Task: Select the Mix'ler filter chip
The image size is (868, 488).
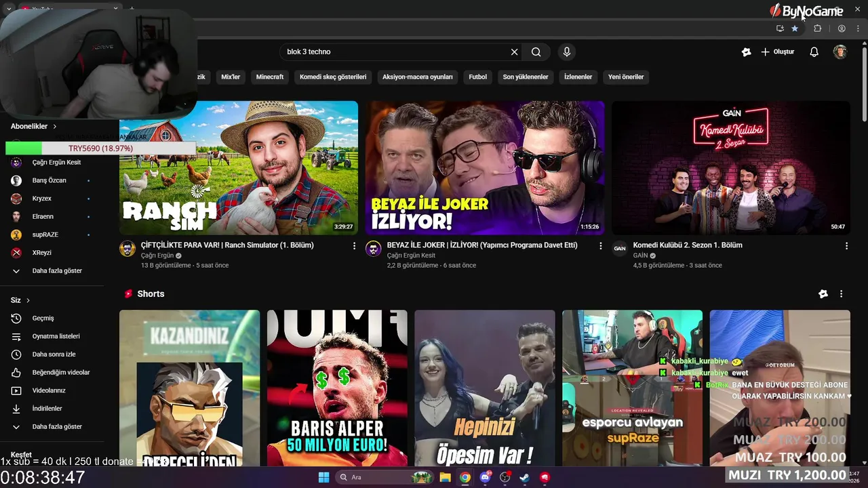Action: pyautogui.click(x=231, y=77)
